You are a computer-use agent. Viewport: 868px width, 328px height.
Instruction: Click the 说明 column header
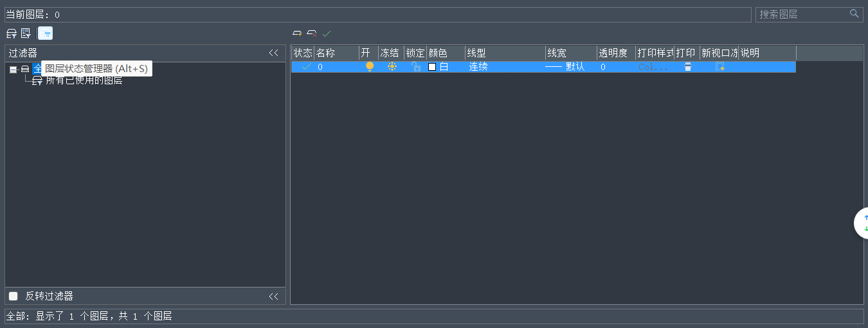[768, 53]
